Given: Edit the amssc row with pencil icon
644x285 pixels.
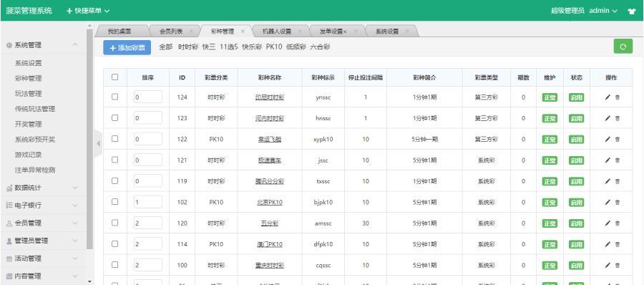Looking at the screenshot, I should pyautogui.click(x=608, y=223).
